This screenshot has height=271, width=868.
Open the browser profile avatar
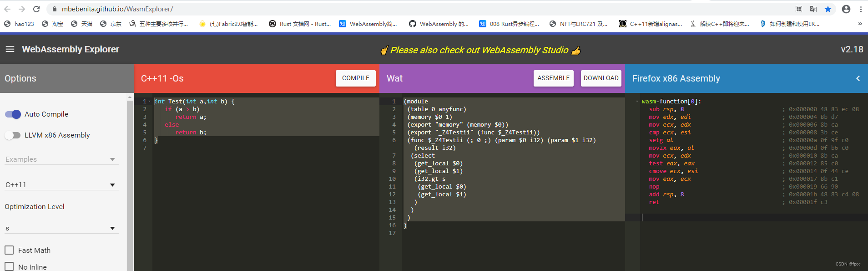point(846,9)
